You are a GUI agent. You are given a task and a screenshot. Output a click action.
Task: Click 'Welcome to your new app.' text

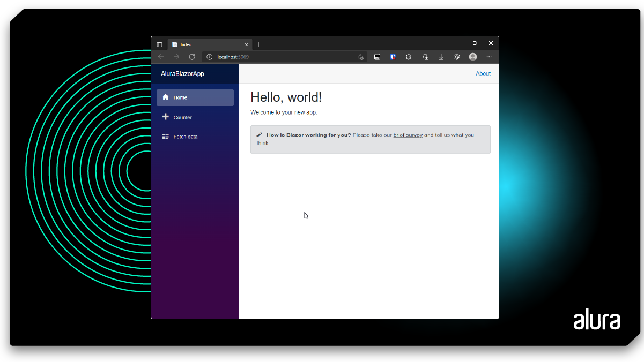(x=284, y=112)
